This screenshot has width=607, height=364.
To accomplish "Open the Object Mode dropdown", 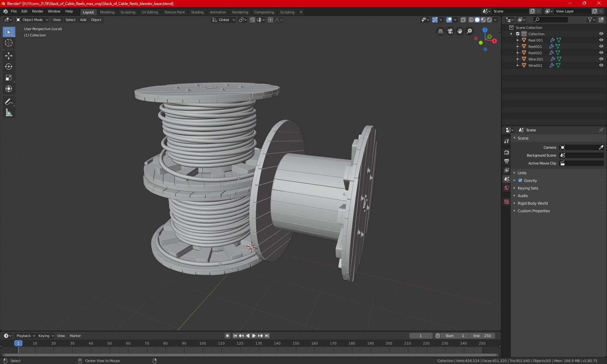I will [32, 20].
